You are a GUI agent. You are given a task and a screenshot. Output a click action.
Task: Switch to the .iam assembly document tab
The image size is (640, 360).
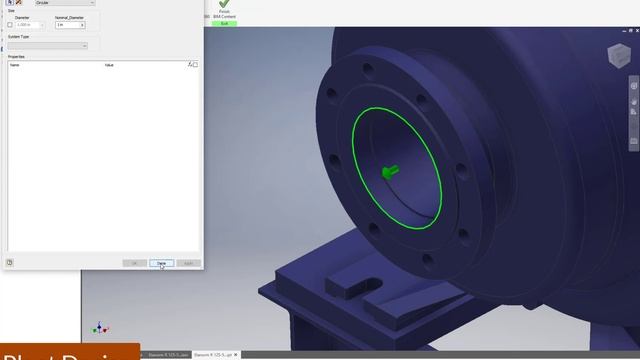click(x=169, y=355)
